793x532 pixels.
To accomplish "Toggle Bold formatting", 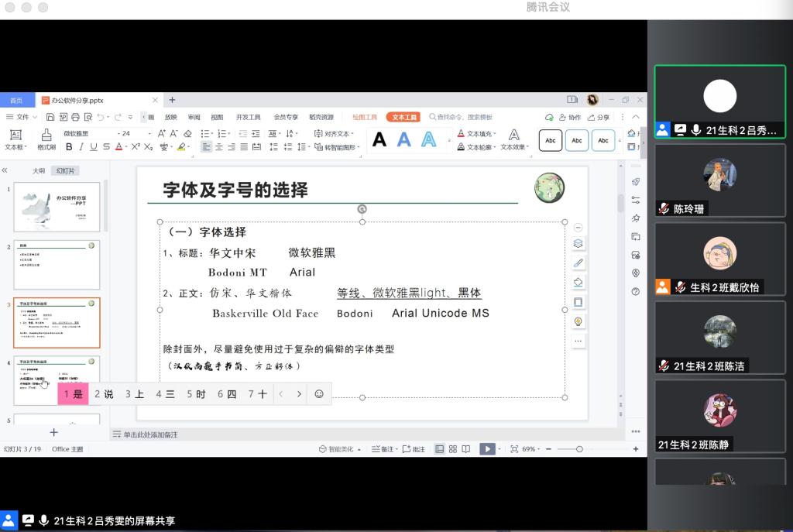I will 69,147.
